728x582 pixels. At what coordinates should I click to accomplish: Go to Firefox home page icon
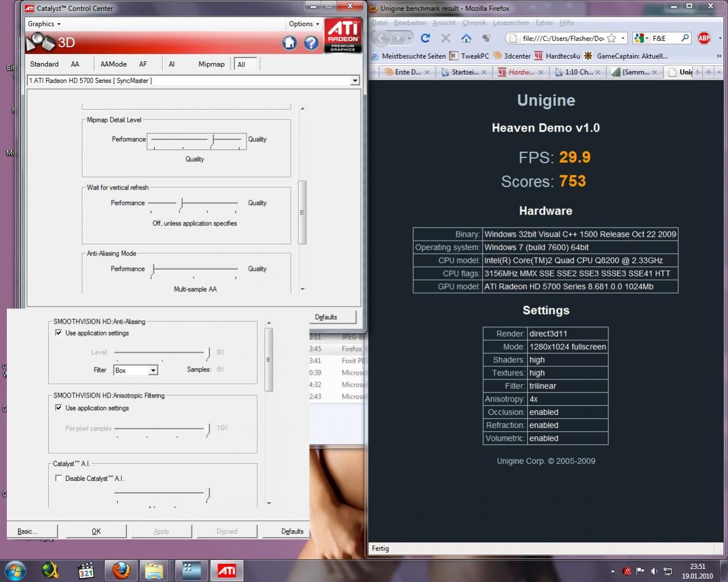(x=466, y=38)
